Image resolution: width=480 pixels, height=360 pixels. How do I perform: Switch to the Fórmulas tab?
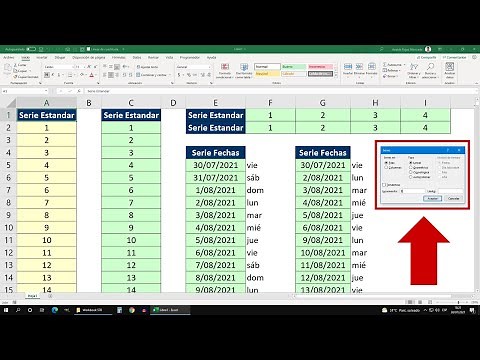119,57
